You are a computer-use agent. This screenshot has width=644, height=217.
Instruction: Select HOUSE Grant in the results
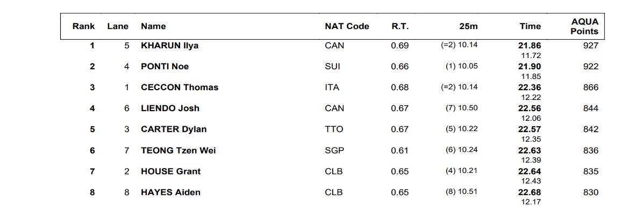(x=170, y=171)
